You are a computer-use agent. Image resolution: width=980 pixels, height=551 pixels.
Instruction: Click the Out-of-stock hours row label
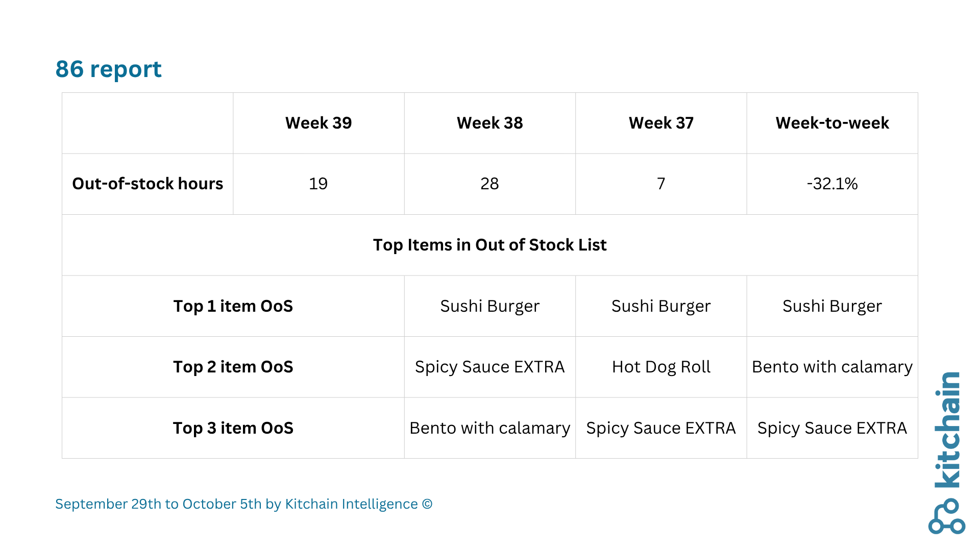click(148, 184)
